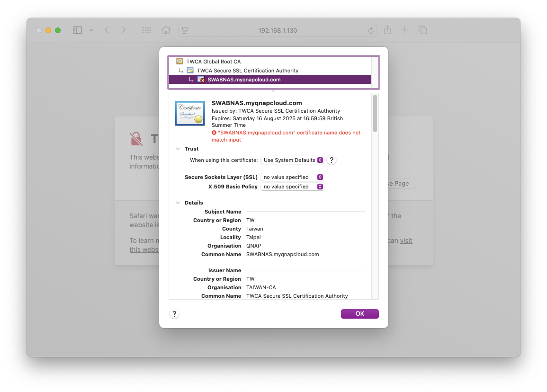Click the 192.168.1.130 address field
The image size is (547, 392).
(278, 30)
